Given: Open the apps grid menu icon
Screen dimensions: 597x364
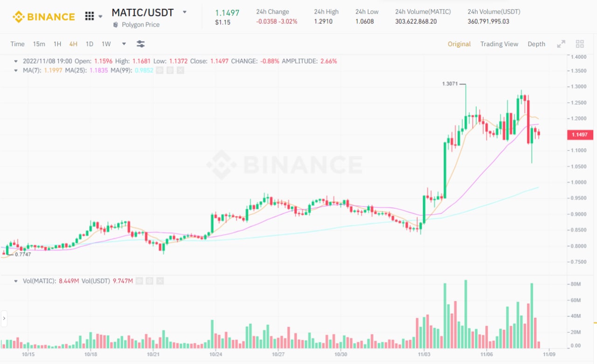Looking at the screenshot, I should pos(90,16).
